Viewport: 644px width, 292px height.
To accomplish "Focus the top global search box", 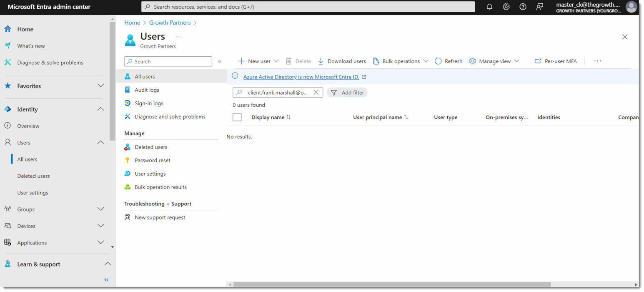I will click(x=308, y=7).
